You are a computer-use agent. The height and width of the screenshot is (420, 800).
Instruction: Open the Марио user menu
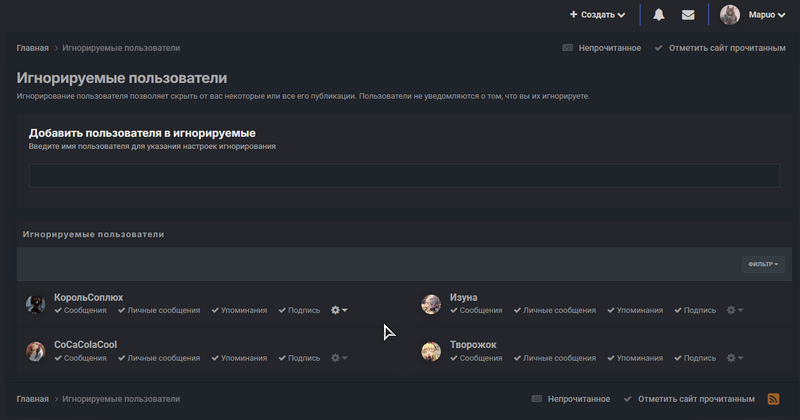coord(766,15)
